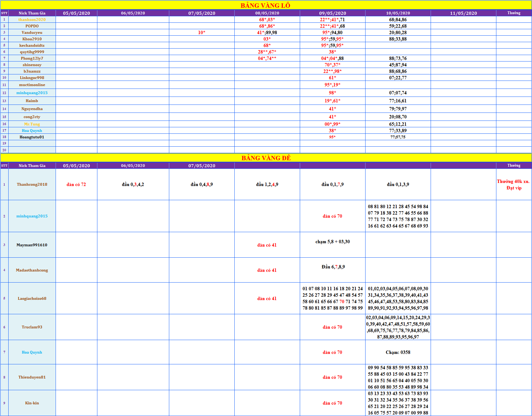Select the Mayman991610 nickname
The image size is (532, 416).
(x=32, y=245)
